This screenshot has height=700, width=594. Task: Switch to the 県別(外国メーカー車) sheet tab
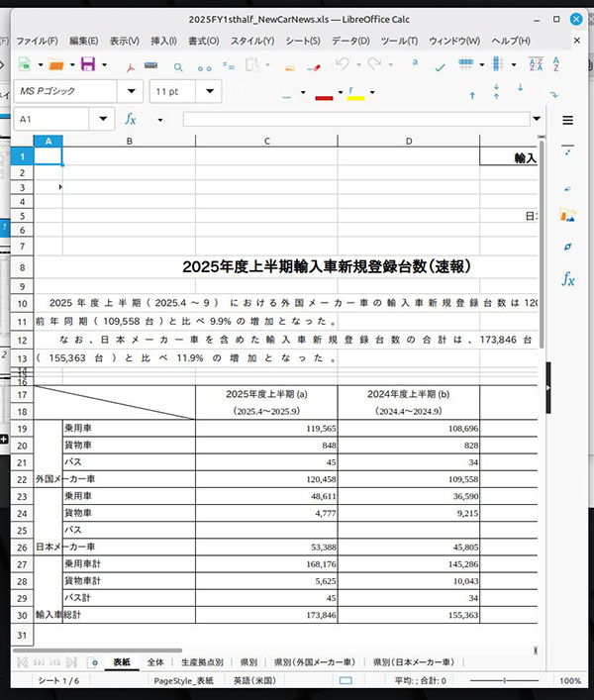[x=315, y=661]
